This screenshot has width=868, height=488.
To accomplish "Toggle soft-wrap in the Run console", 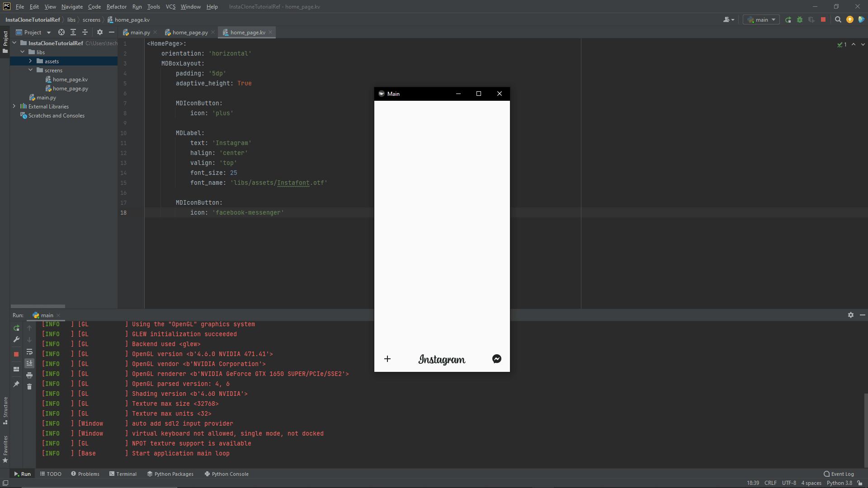I will [29, 352].
